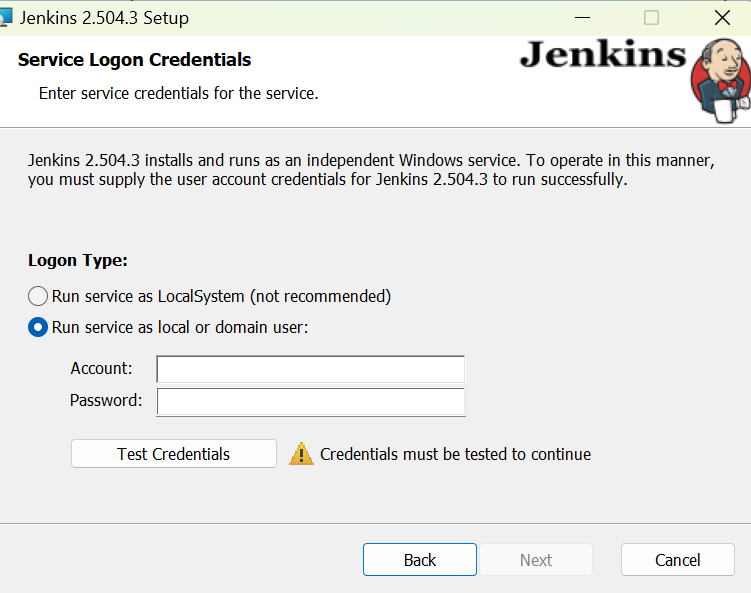Click the yellow warning triangle icon
The image size is (751, 593).
(301, 454)
